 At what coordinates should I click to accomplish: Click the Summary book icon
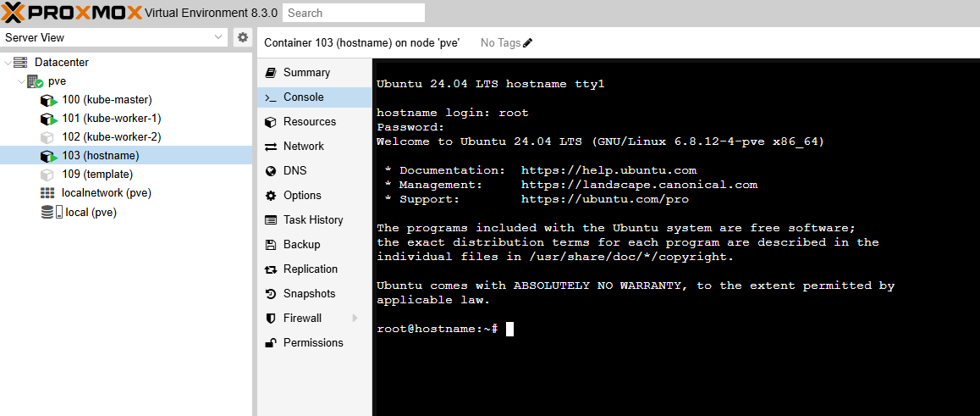point(271,73)
